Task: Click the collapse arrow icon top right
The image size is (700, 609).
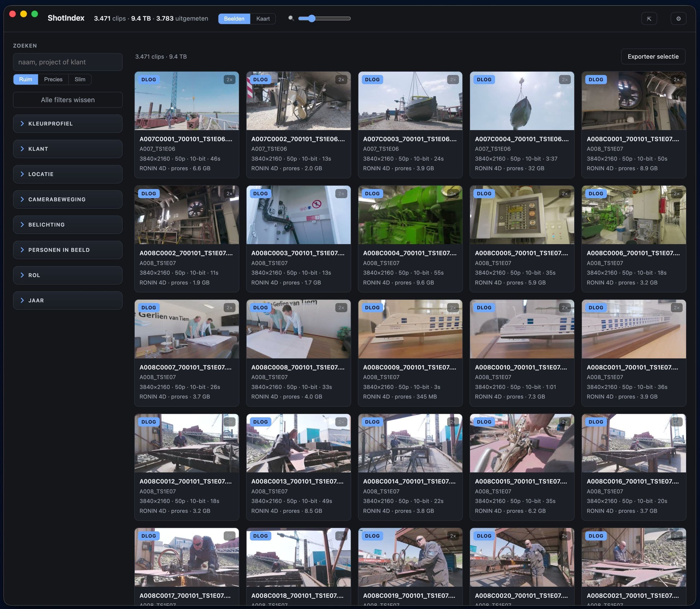Action: pos(649,19)
